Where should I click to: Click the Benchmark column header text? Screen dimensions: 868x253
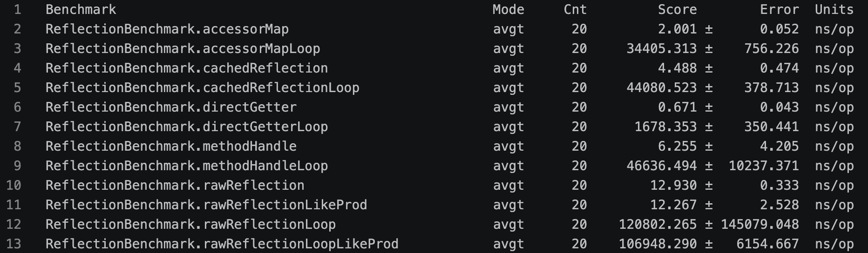click(x=81, y=9)
